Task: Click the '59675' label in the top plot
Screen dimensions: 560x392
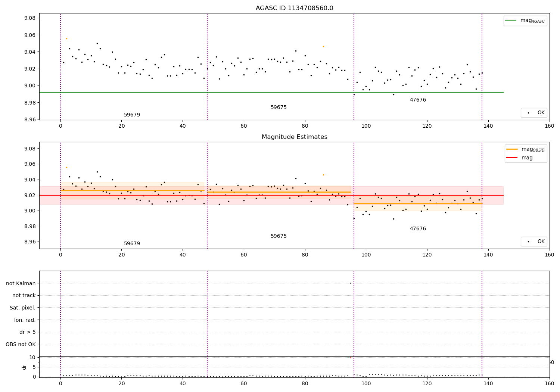Action: [279, 108]
